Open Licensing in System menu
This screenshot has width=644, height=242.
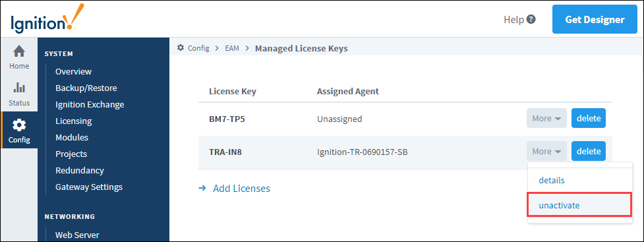point(74,121)
